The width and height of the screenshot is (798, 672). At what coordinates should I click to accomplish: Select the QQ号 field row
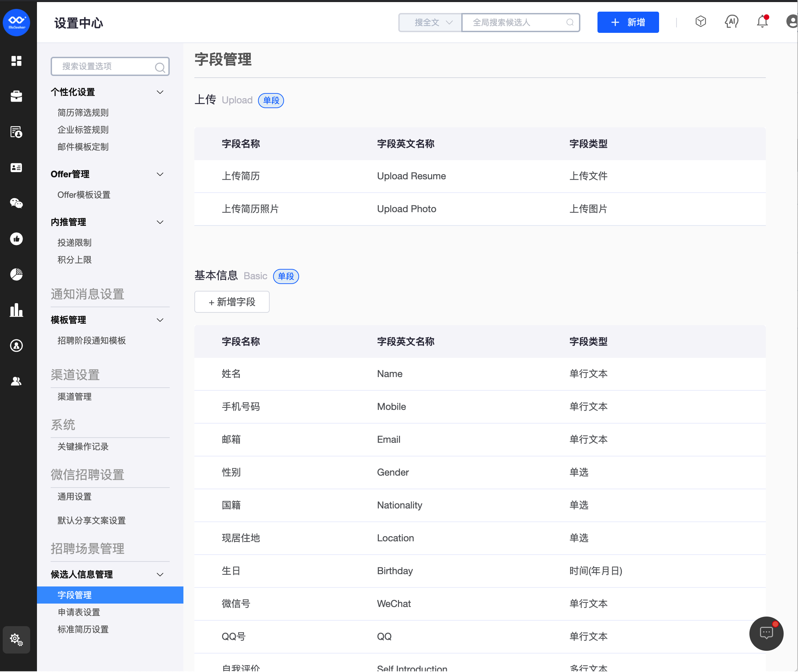480,636
